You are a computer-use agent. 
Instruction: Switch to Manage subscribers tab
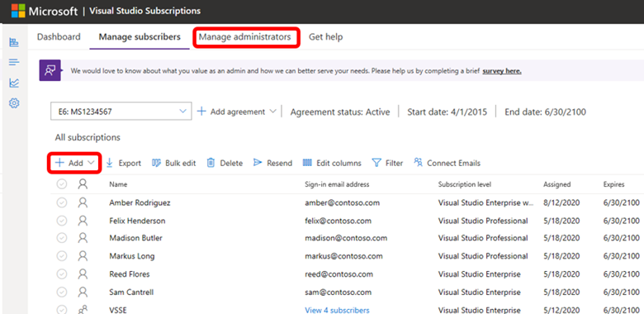(x=140, y=37)
